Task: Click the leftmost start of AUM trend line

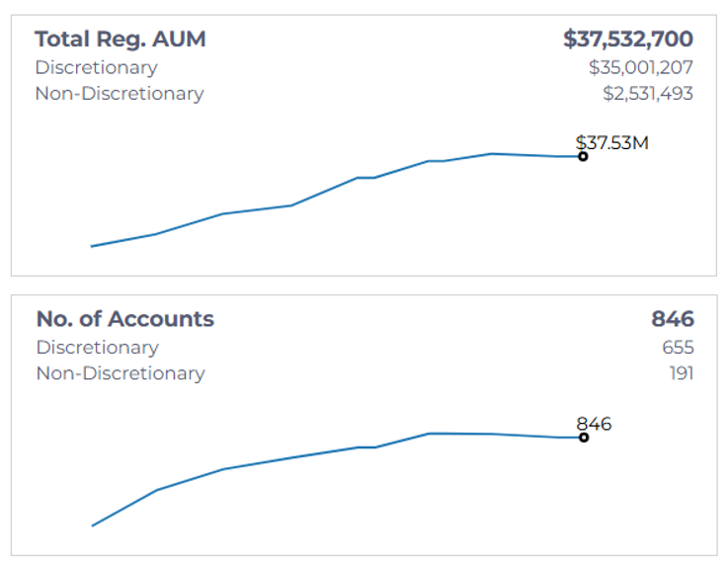Action: pos(93,246)
